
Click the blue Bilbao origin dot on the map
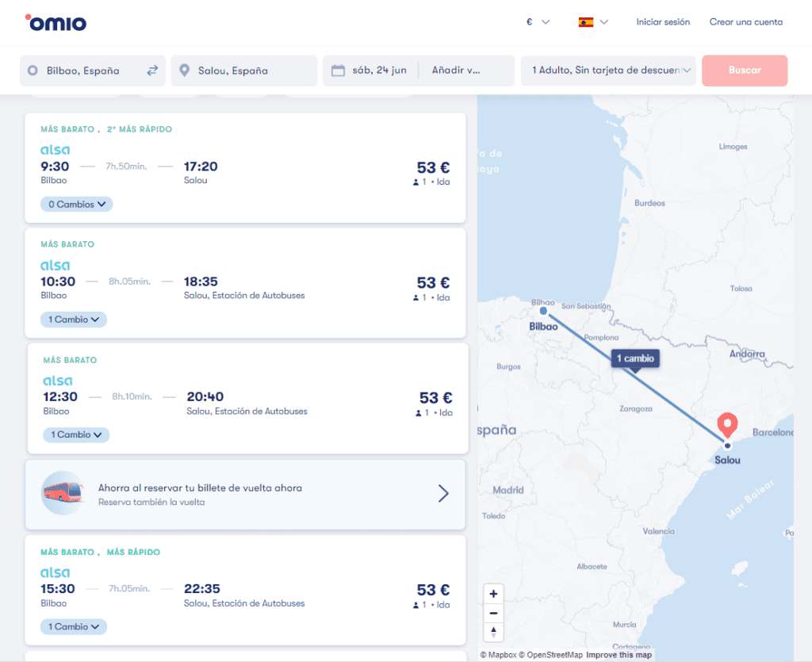point(543,311)
